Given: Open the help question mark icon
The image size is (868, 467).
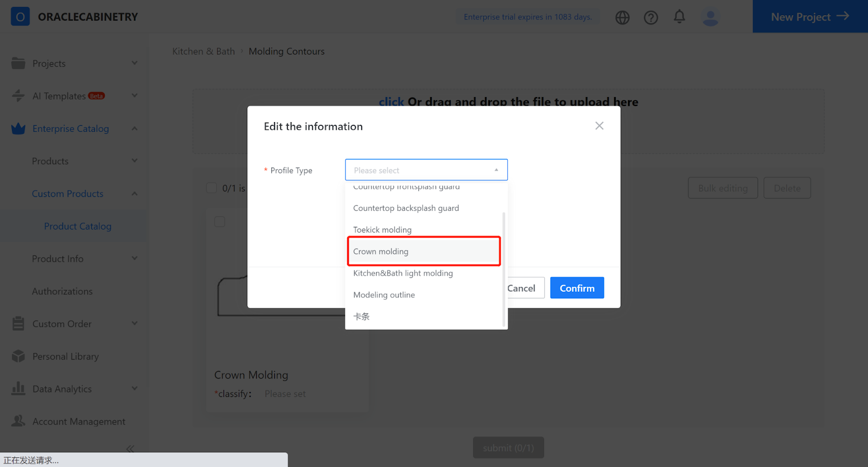Looking at the screenshot, I should [650, 17].
